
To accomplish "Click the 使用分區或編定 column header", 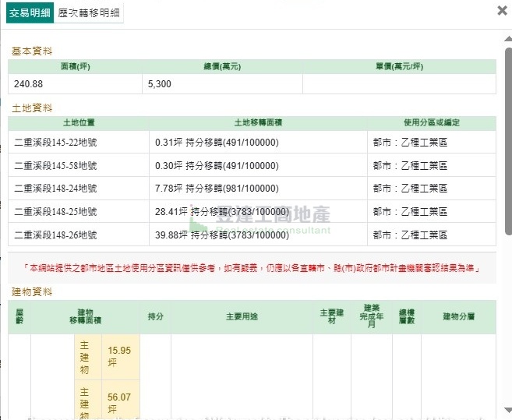I will pos(432,123).
